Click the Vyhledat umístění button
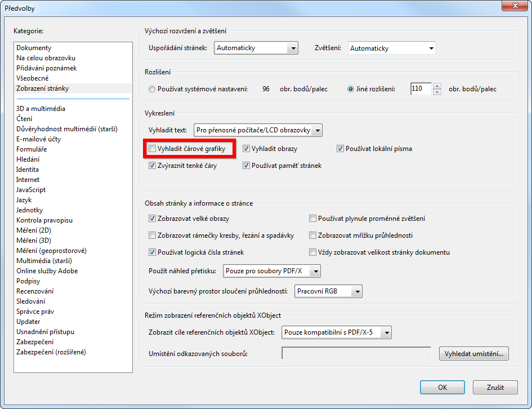The image size is (532, 409). coord(473,354)
